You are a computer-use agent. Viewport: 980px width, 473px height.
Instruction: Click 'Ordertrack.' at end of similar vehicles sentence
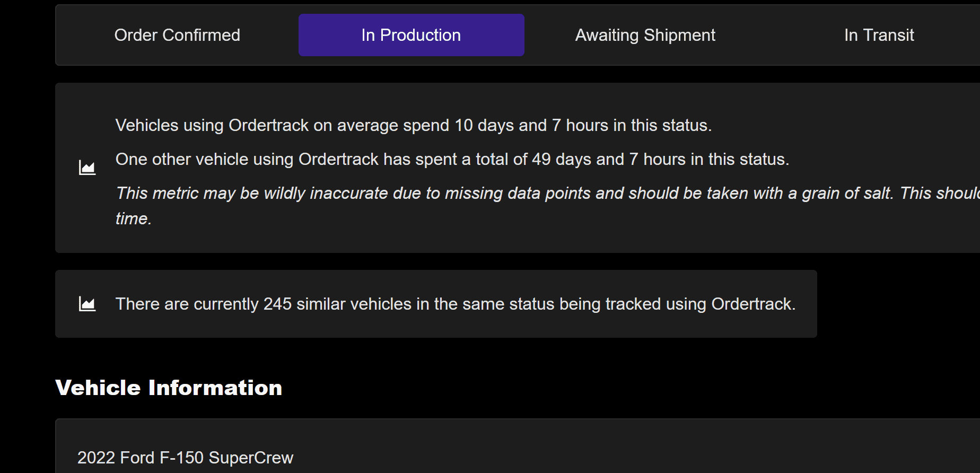753,304
